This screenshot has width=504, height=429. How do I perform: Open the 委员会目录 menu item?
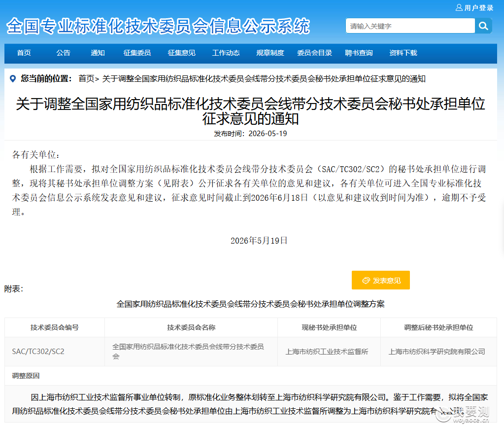315,53
